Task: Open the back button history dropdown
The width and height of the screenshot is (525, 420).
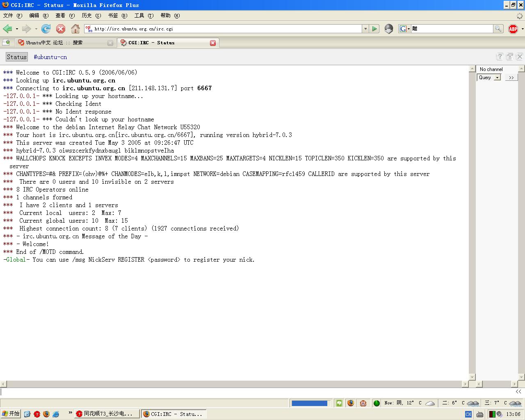Action: point(17,29)
